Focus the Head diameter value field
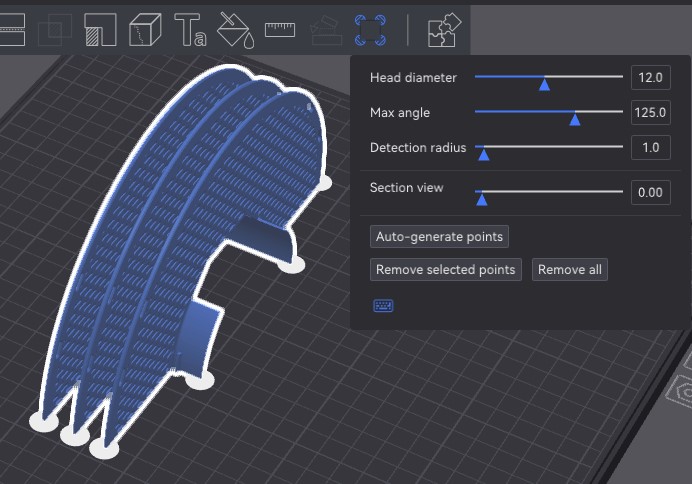 (x=650, y=78)
